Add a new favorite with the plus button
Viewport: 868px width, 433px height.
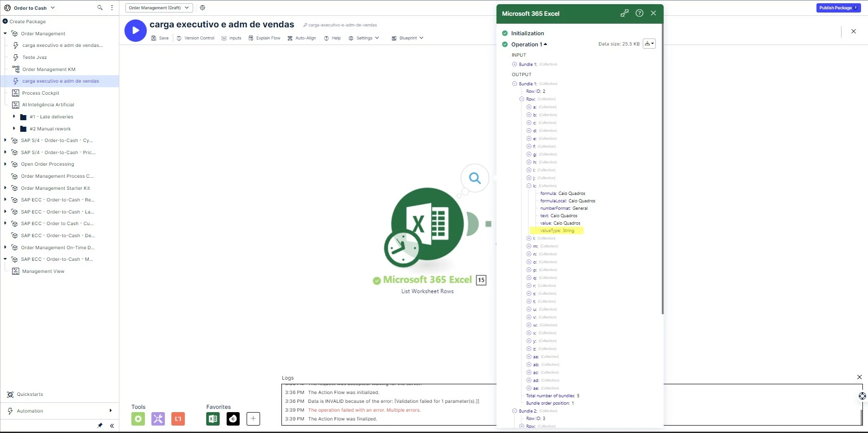(253, 419)
